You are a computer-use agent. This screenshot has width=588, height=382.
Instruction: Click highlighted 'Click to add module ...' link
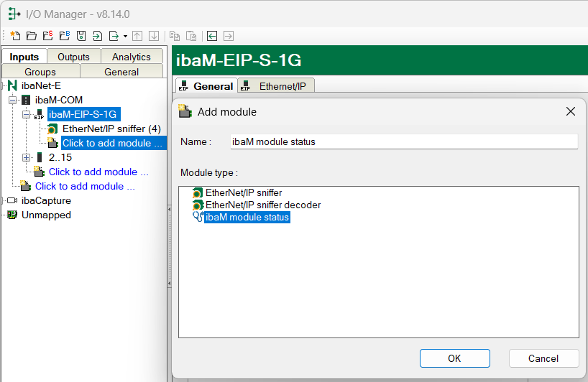coord(112,143)
